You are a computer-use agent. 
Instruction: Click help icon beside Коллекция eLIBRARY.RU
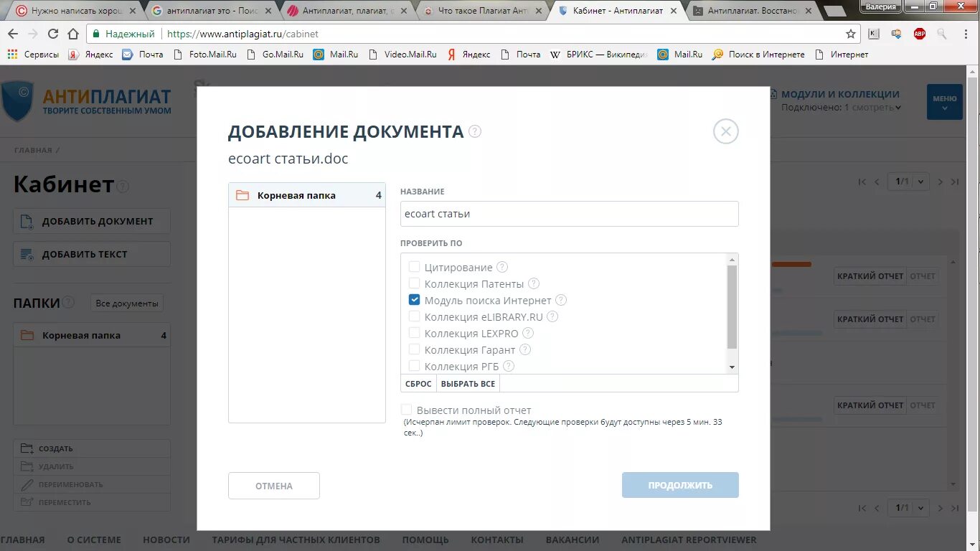tap(552, 316)
